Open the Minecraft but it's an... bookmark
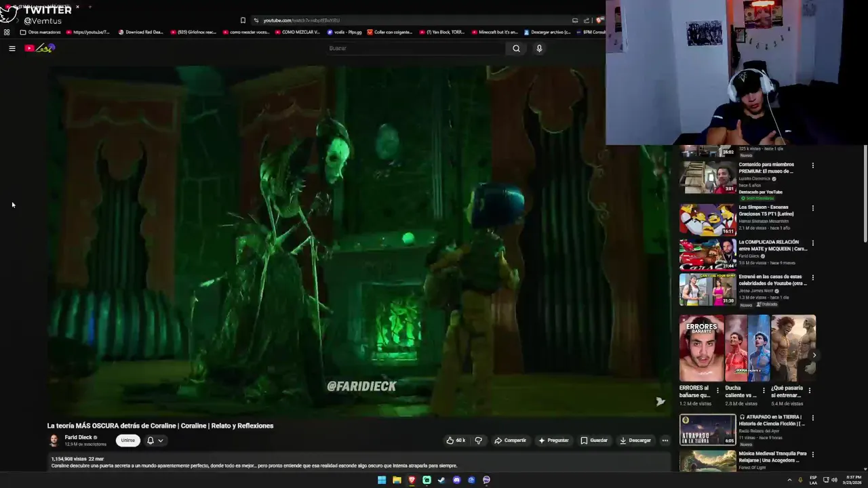Image resolution: width=868 pixels, height=488 pixels. click(494, 32)
